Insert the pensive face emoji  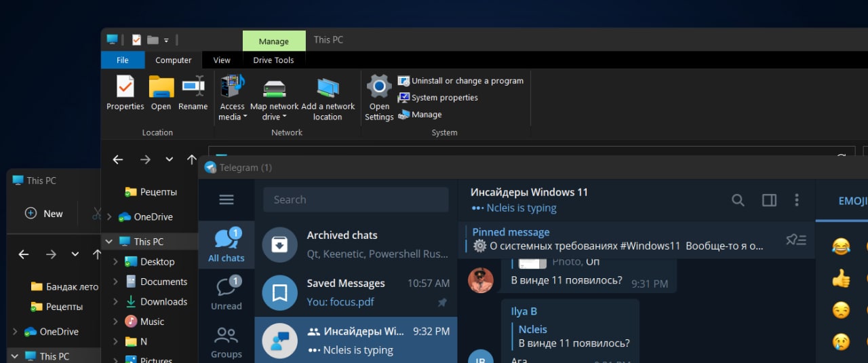(841, 310)
